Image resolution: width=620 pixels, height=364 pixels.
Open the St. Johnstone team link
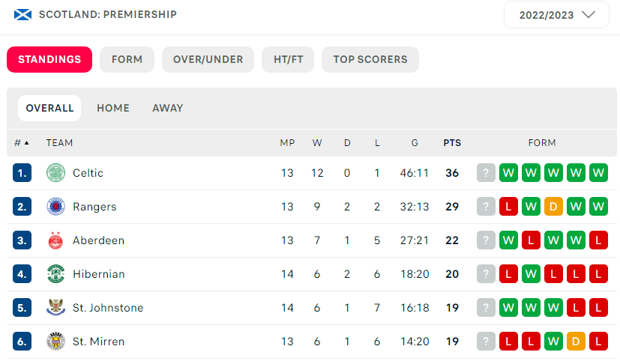click(108, 308)
